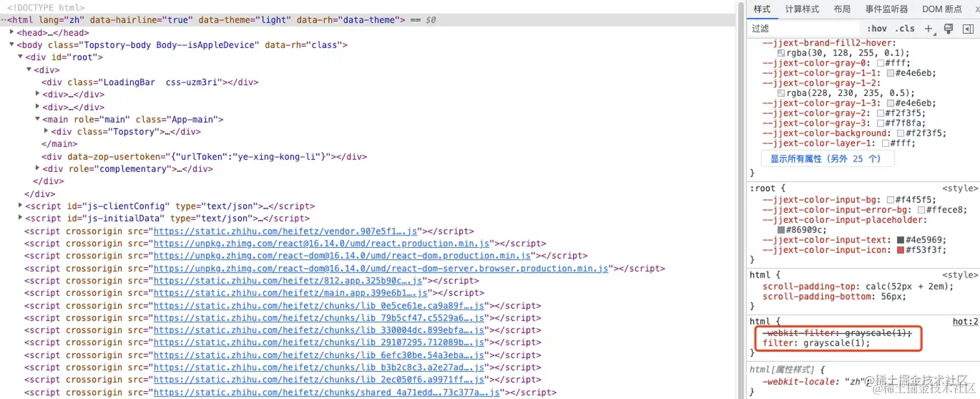Expand the js-initialData script node

click(x=21, y=218)
